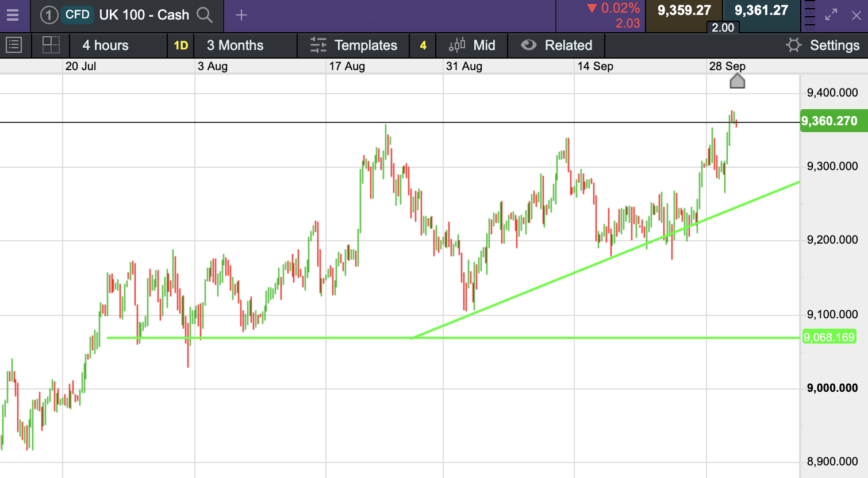This screenshot has height=478, width=868.
Task: Click the Settings gear icon
Action: click(x=793, y=45)
